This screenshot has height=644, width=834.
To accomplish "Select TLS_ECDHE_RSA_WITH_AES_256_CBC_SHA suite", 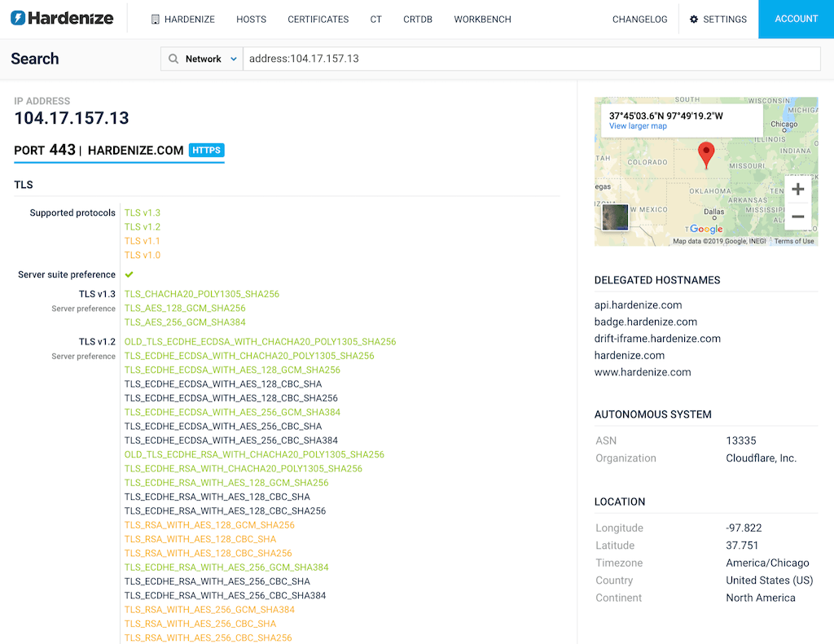I will click(217, 581).
